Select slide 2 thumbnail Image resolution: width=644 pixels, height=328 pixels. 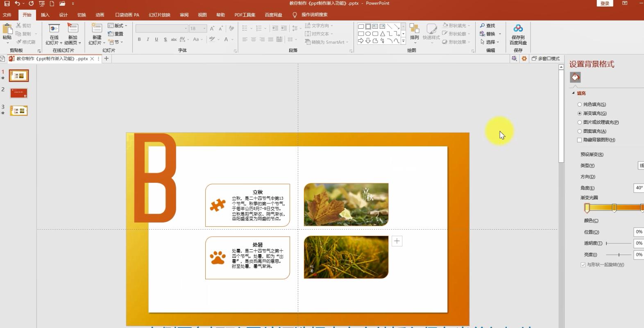point(19,93)
